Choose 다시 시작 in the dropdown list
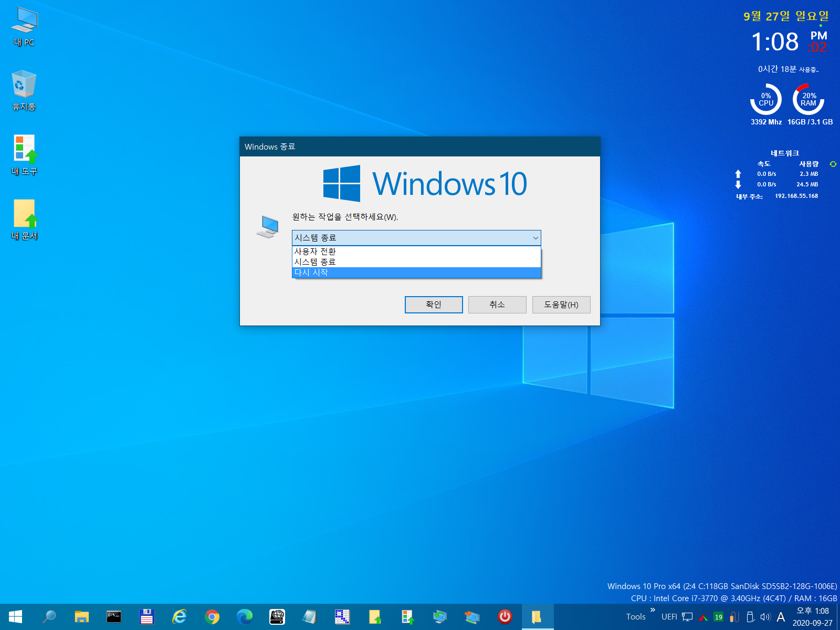Image resolution: width=840 pixels, height=630 pixels. (x=416, y=272)
